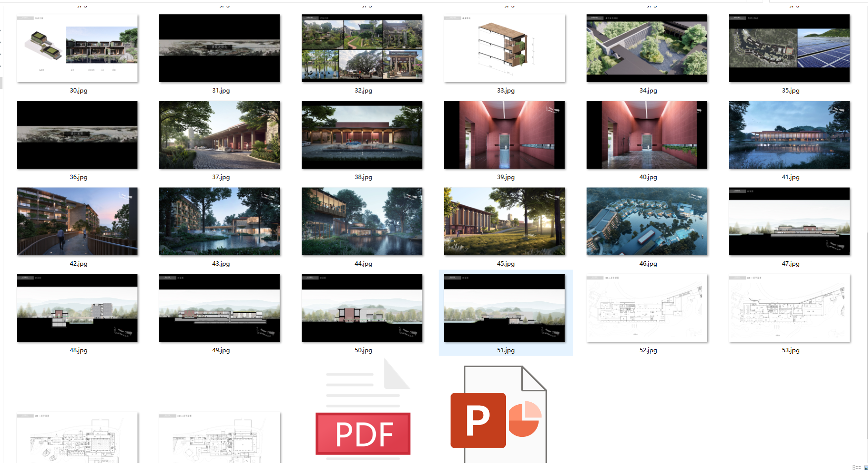
Task: Click the file name 36.jpg
Action: (79, 177)
